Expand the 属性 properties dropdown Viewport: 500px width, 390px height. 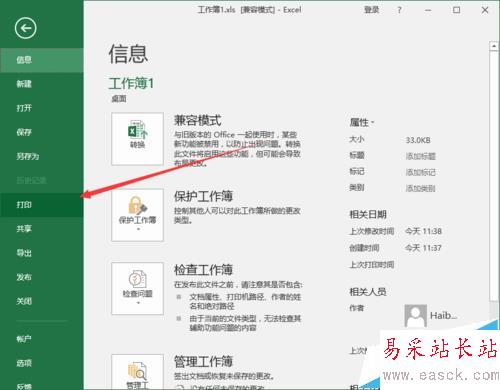[x=362, y=123]
